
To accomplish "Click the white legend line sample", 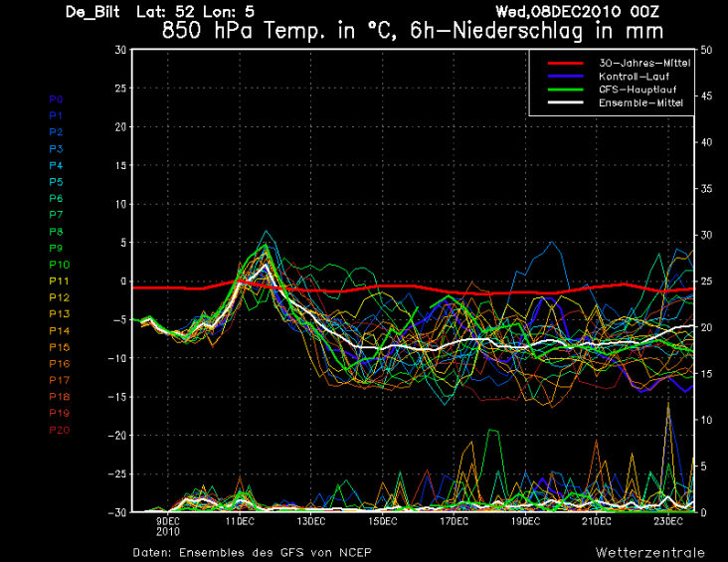I will click(565, 102).
